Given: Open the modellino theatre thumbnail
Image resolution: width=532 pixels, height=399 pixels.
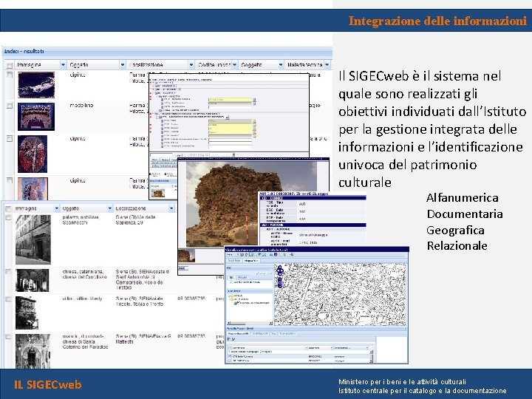Looking at the screenshot, I should coord(36,117).
